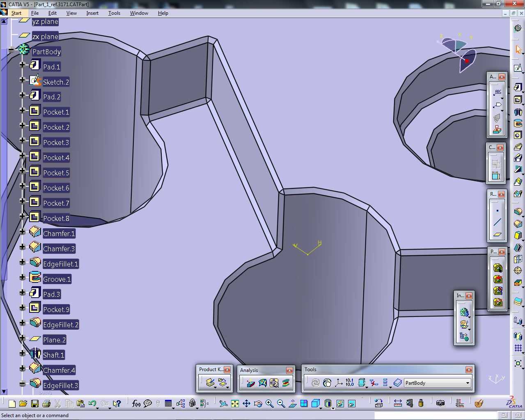Click Mean Dimensions 10.1 icon in Tools
Viewport: 525px width, 420px height.
pos(350,383)
